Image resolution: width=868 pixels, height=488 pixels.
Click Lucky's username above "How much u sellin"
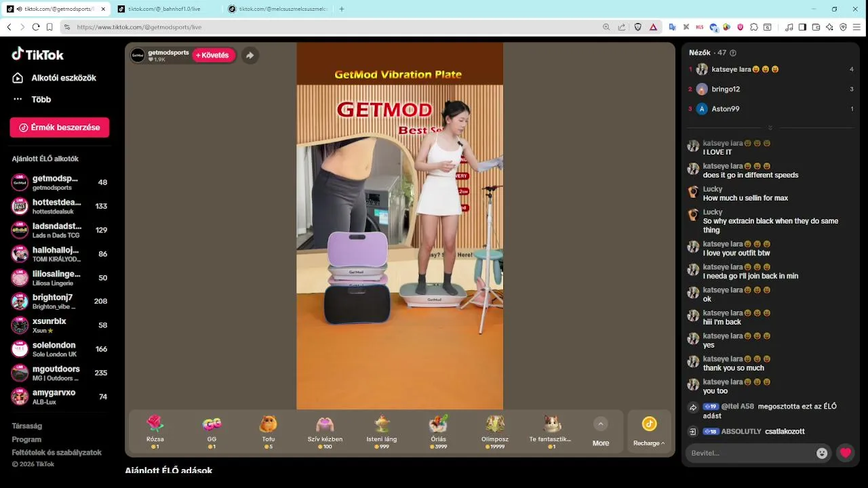coord(713,189)
